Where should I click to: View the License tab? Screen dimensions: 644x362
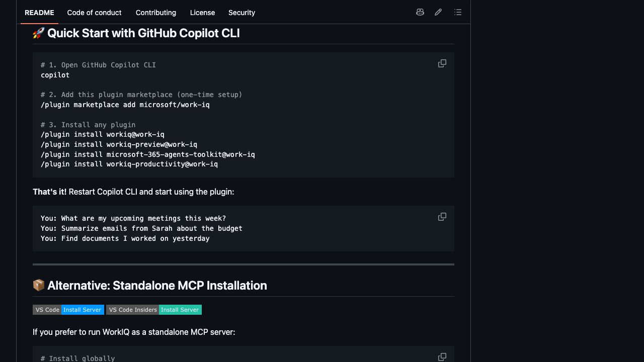[202, 13]
